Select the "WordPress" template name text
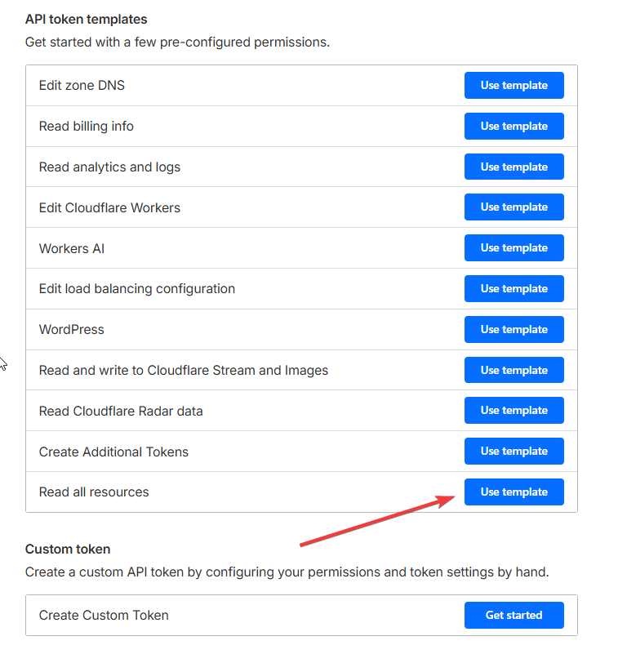This screenshot has height=672, width=618. (x=72, y=330)
